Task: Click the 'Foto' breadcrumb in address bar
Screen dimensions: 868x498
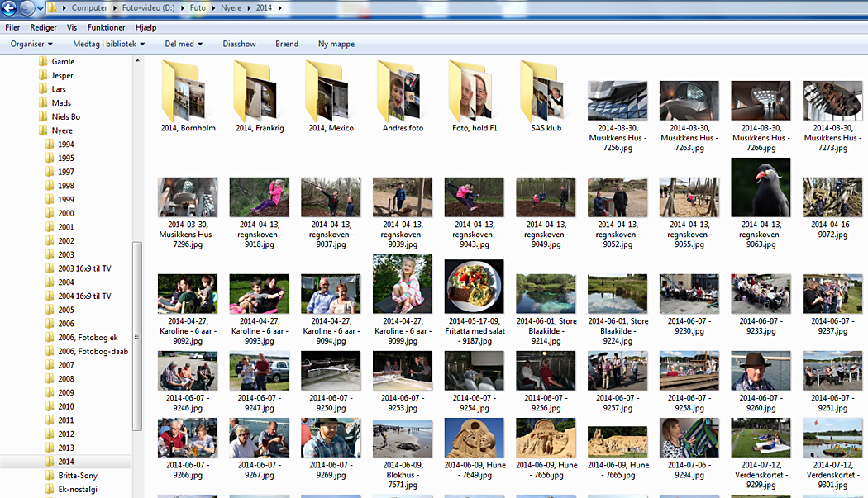Action: pos(198,7)
